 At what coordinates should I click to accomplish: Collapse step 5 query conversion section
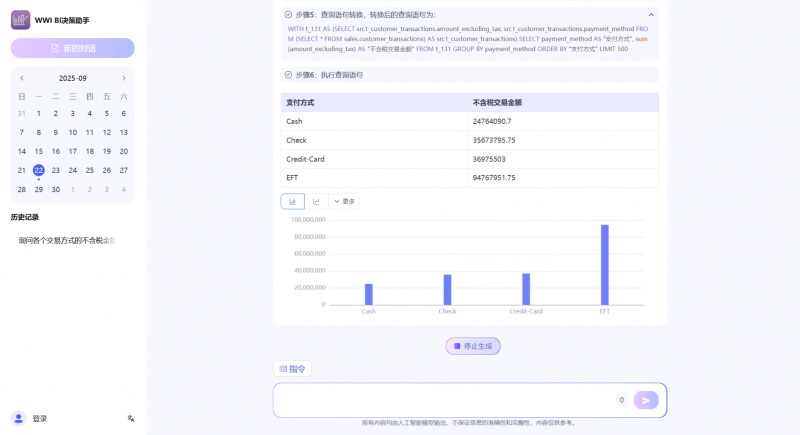click(x=651, y=15)
